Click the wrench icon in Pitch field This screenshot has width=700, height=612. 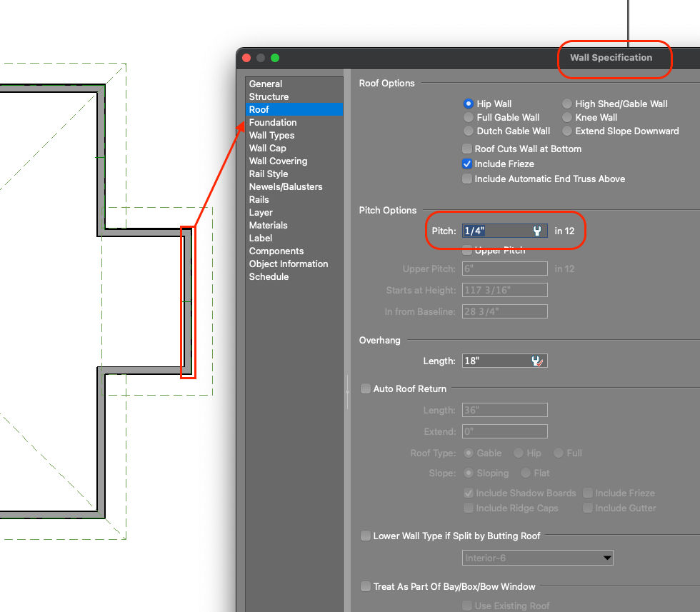coord(537,231)
